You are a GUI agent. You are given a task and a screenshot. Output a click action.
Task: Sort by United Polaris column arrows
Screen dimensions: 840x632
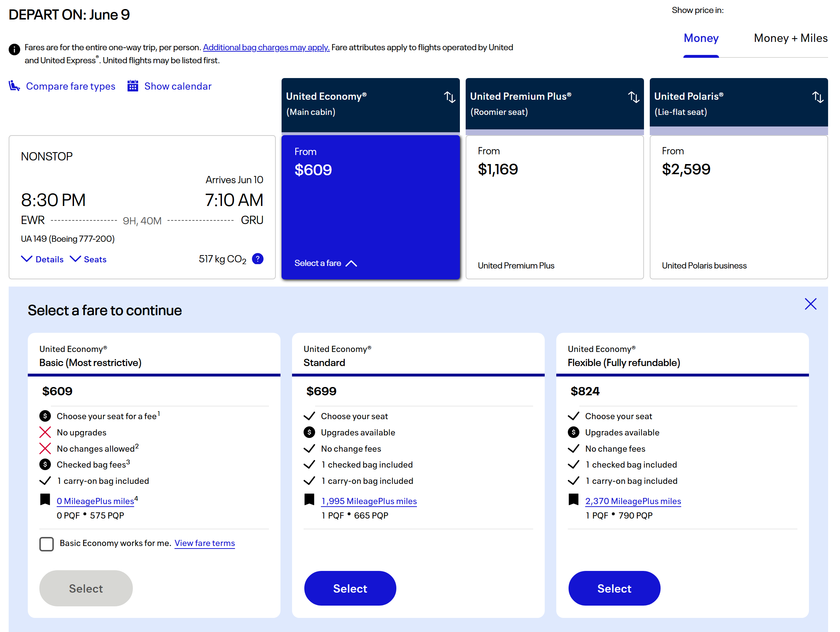tap(818, 97)
